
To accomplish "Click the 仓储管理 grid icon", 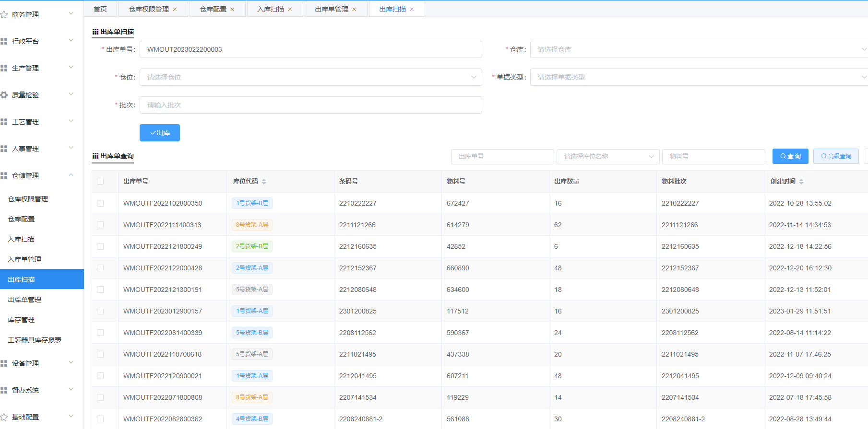I will 4,175.
